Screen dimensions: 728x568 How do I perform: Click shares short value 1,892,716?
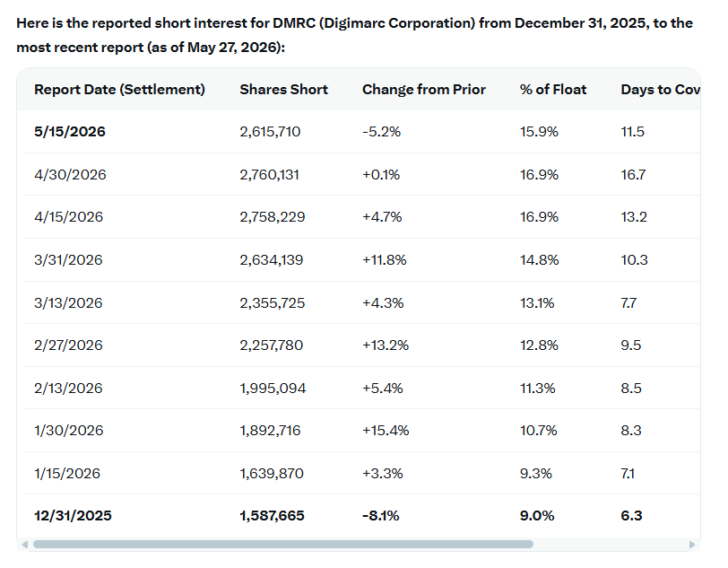pyautogui.click(x=270, y=430)
